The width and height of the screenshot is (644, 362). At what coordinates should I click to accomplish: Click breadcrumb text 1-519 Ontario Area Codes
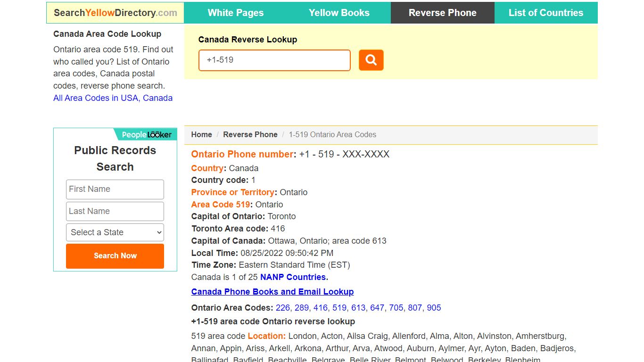332,134
